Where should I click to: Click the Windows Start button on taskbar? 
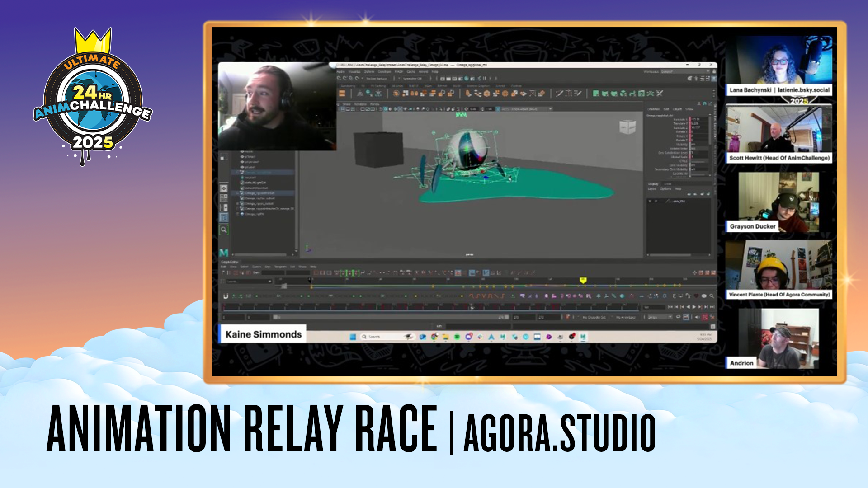[353, 337]
